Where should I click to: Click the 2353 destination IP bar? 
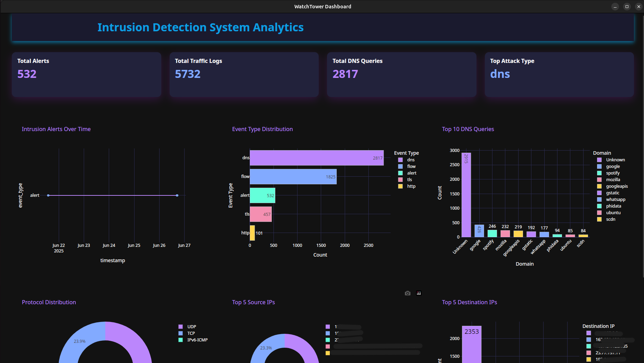472,344
